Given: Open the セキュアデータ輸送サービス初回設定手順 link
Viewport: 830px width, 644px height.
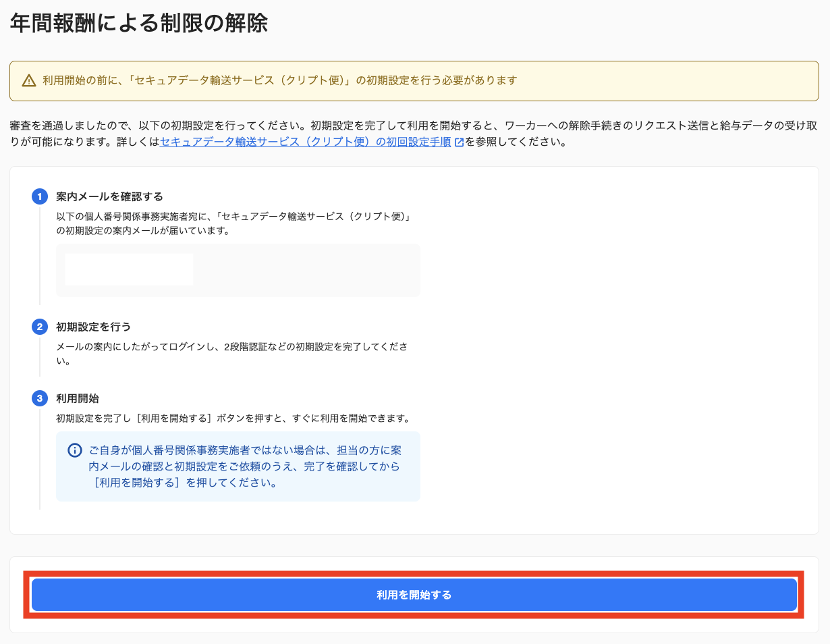Looking at the screenshot, I should click(305, 142).
